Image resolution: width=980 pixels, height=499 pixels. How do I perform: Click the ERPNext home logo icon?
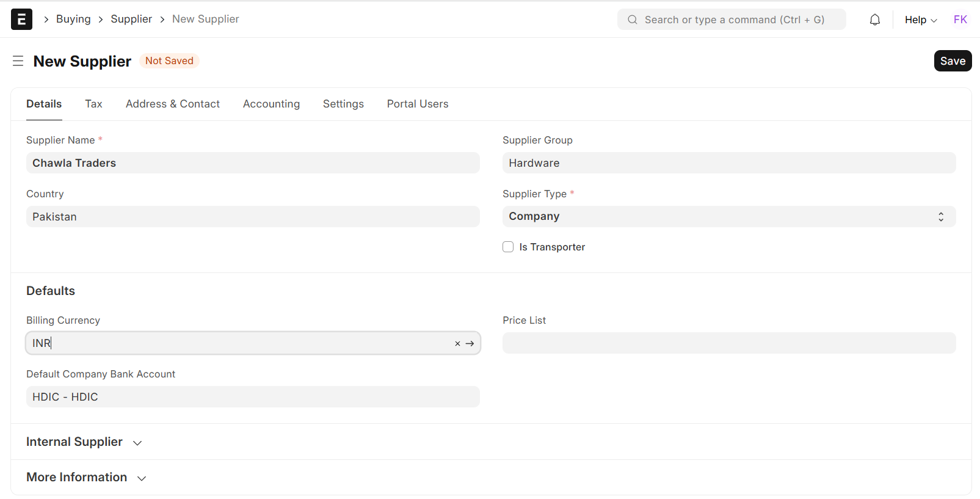21,20
